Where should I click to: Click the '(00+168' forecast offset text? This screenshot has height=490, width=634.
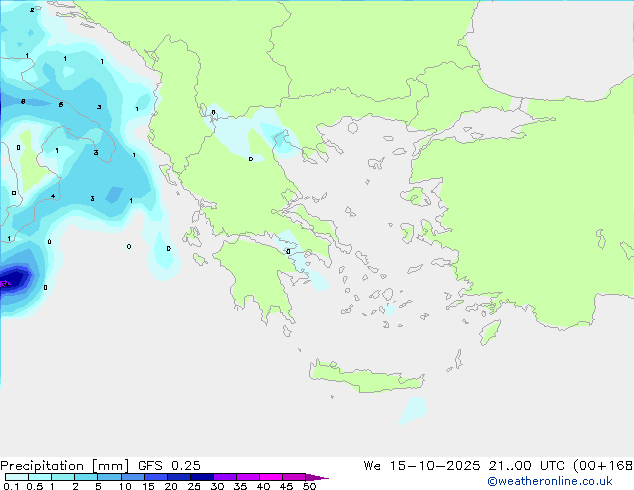tap(603, 466)
